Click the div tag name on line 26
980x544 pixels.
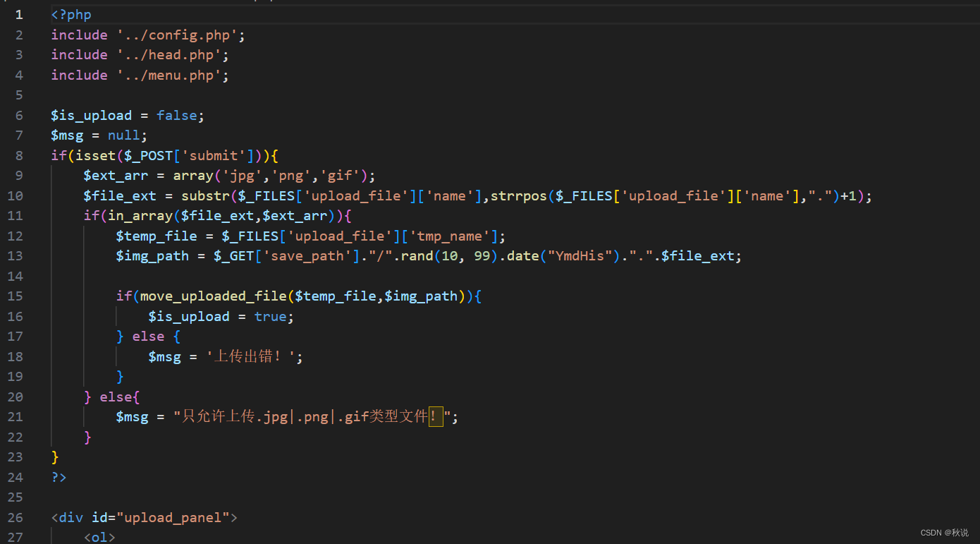(x=71, y=517)
